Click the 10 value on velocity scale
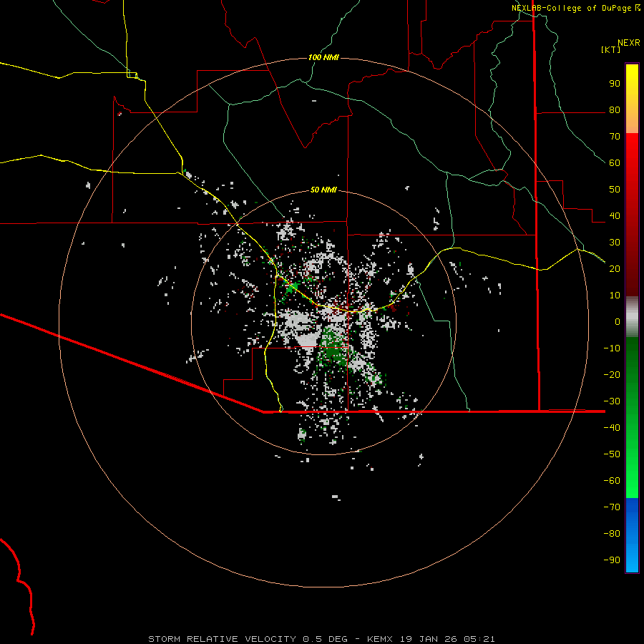Image resolution: width=644 pixels, height=644 pixels. click(x=615, y=296)
